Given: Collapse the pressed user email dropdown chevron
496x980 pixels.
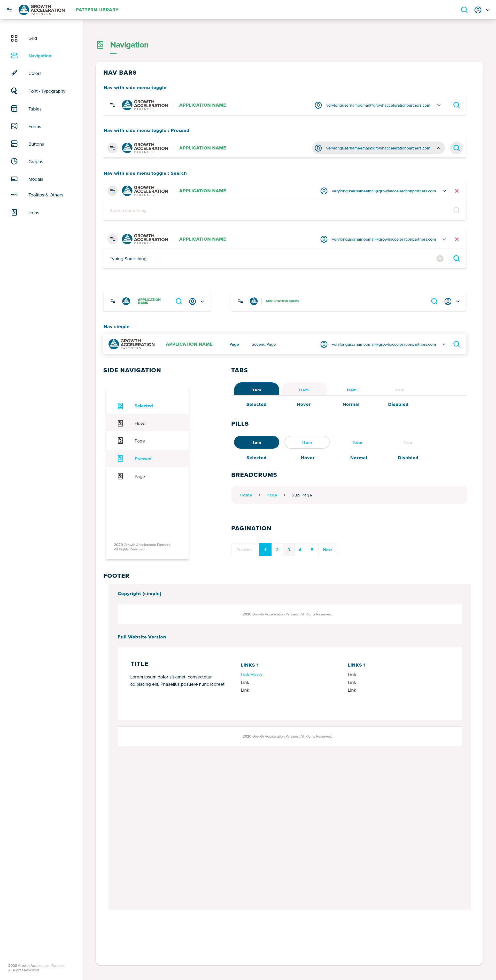Looking at the screenshot, I should (438, 148).
